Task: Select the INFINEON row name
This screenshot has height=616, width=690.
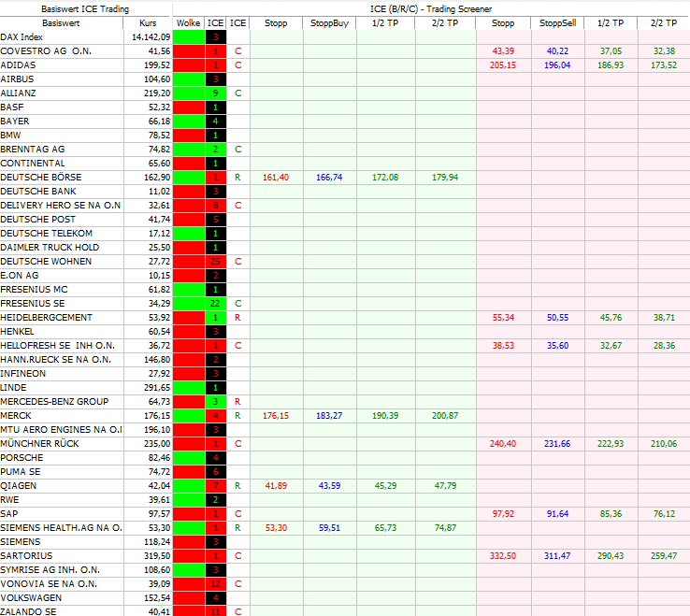Action: tap(22, 374)
